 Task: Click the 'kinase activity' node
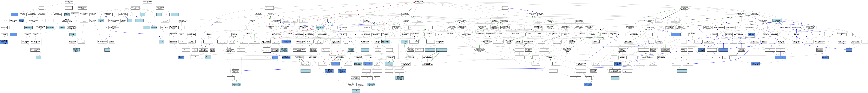tap(62, 28)
